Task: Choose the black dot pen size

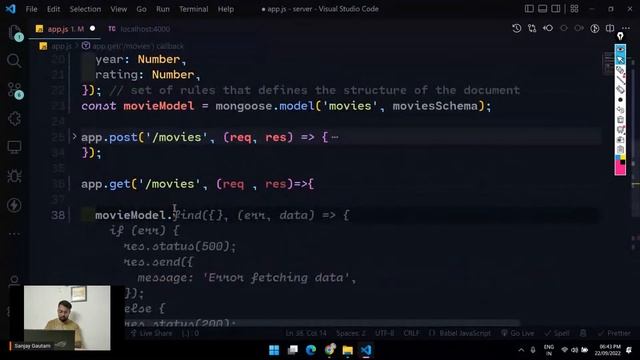Action: coord(620,100)
